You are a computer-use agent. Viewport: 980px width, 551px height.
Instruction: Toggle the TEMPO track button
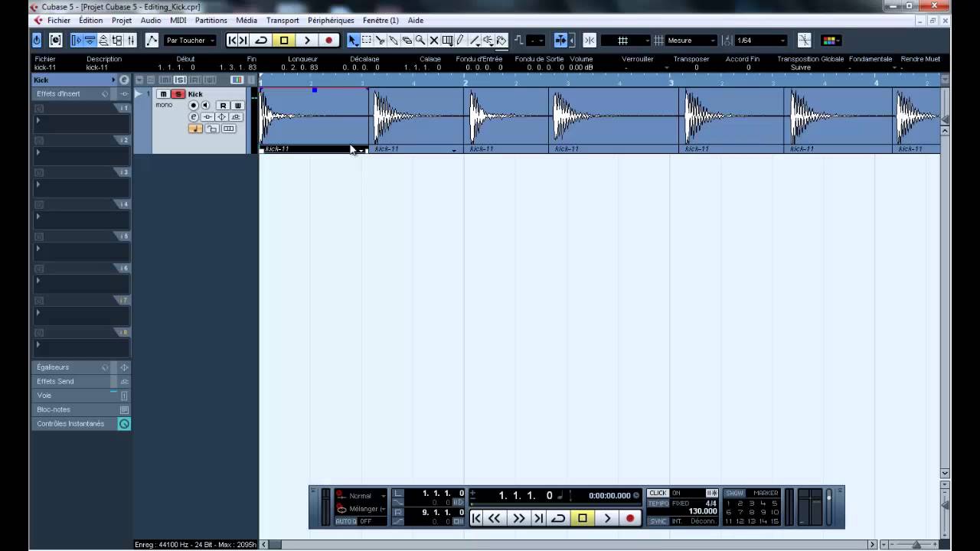click(658, 504)
